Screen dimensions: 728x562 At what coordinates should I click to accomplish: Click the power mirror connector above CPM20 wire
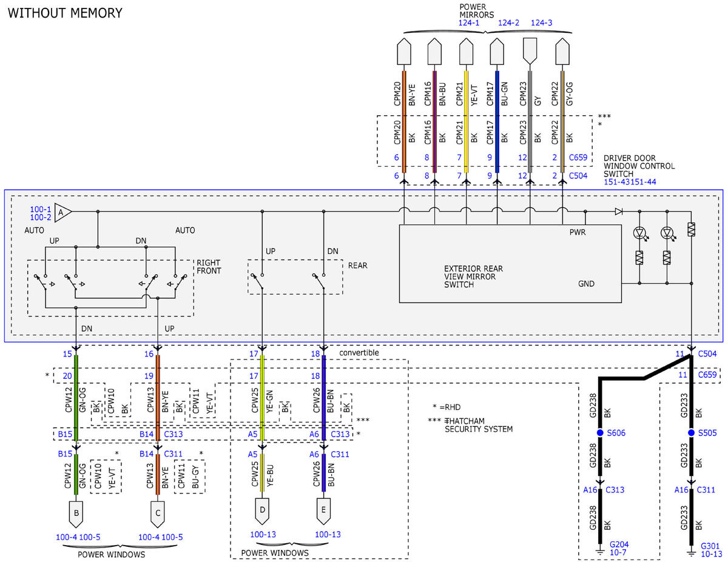click(x=405, y=52)
